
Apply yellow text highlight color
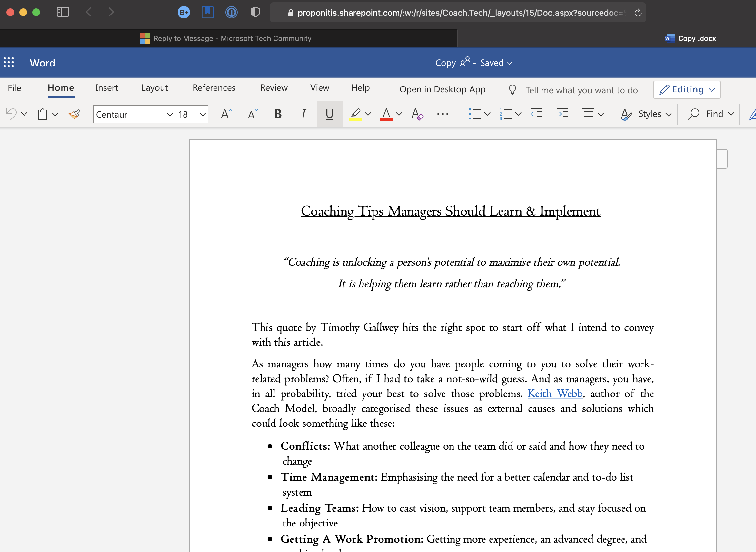(x=355, y=114)
